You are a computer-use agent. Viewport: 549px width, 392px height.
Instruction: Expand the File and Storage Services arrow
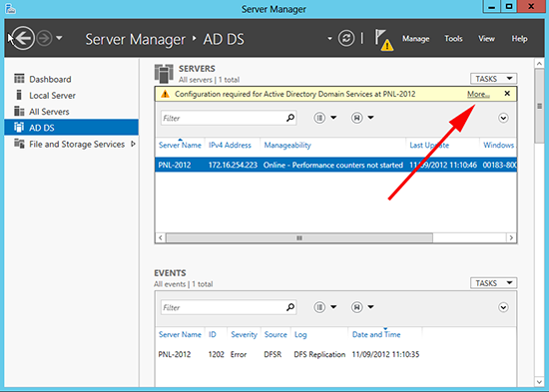tap(133, 144)
